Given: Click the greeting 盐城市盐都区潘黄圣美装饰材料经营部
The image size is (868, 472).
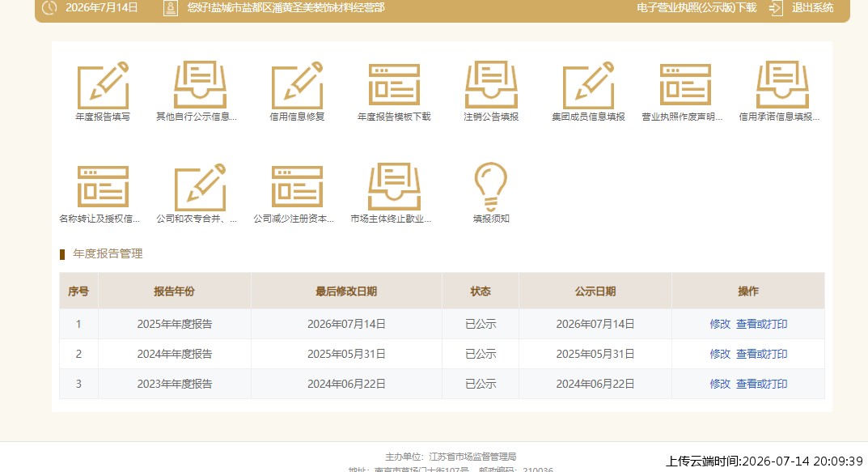Looking at the screenshot, I should coord(297,8).
